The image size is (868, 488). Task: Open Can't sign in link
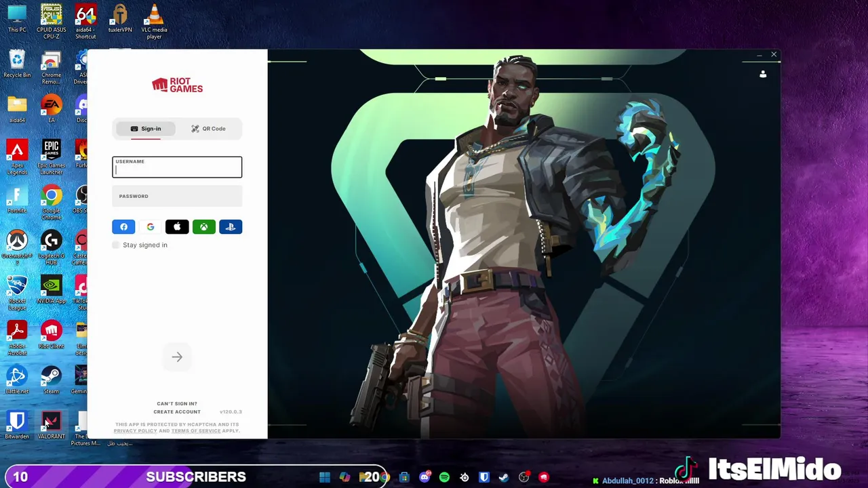pos(177,404)
